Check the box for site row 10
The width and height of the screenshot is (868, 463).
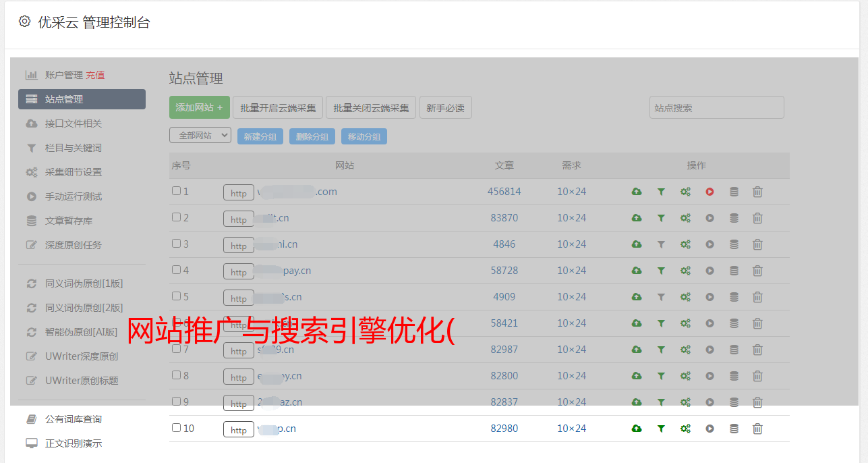(176, 428)
